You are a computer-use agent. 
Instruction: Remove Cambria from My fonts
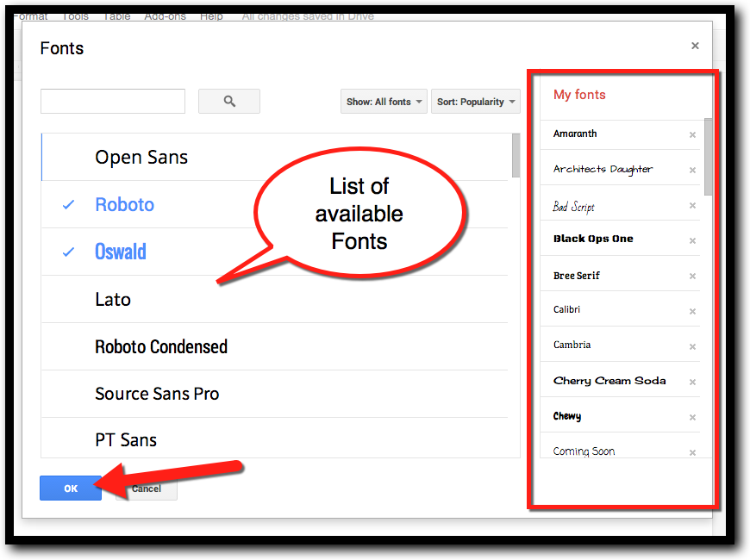pos(692,346)
